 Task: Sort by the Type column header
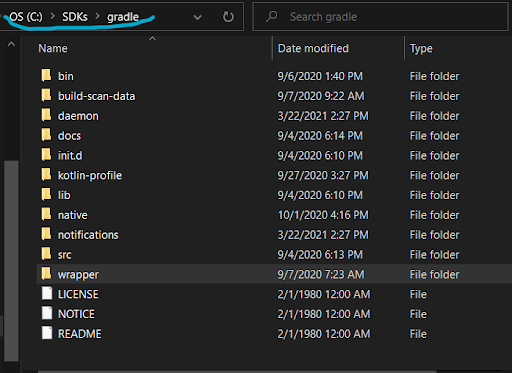(x=421, y=49)
